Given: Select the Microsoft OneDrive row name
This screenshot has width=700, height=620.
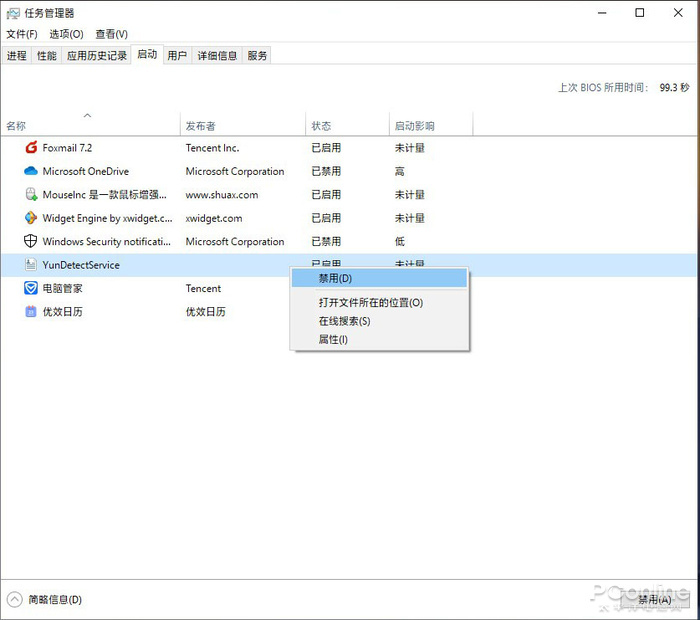Looking at the screenshot, I should [x=86, y=171].
